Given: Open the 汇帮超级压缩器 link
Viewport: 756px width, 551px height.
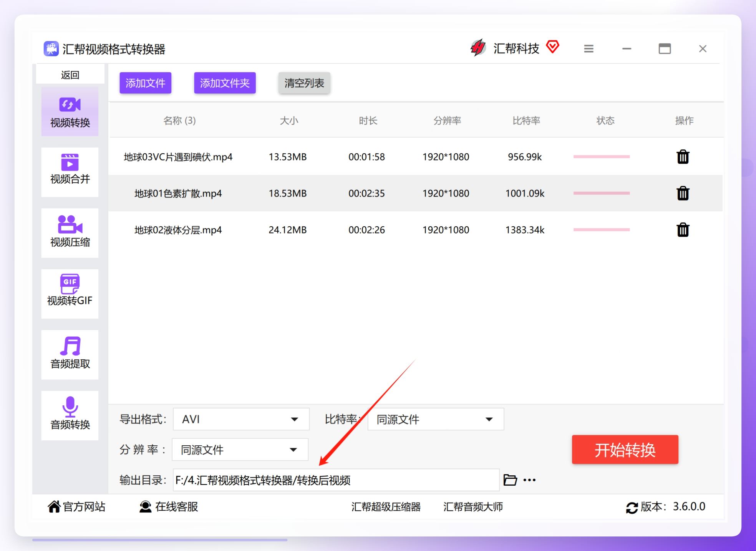Looking at the screenshot, I should tap(386, 507).
